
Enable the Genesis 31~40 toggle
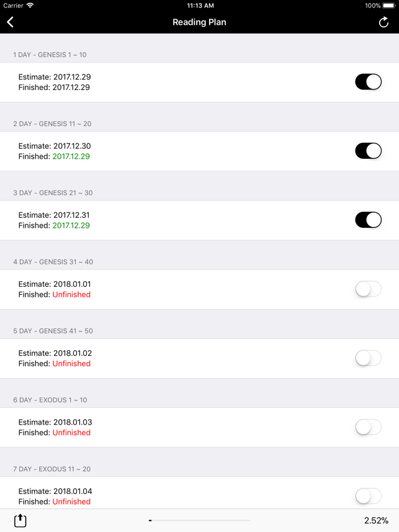(x=368, y=289)
